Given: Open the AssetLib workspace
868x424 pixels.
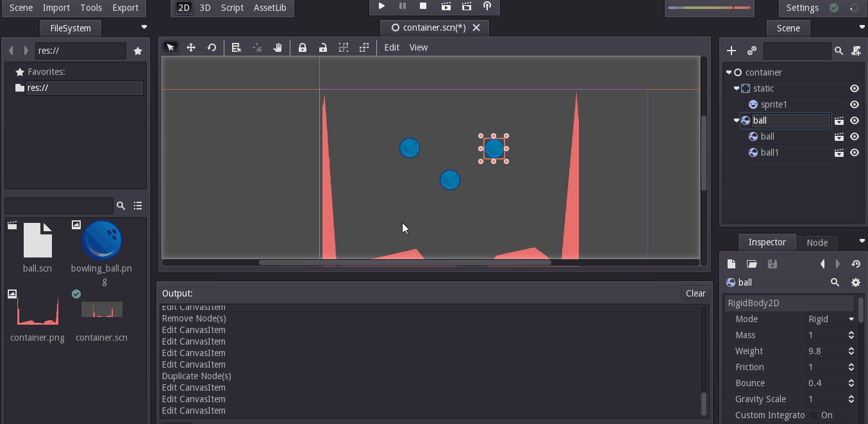Looking at the screenshot, I should pos(270,8).
